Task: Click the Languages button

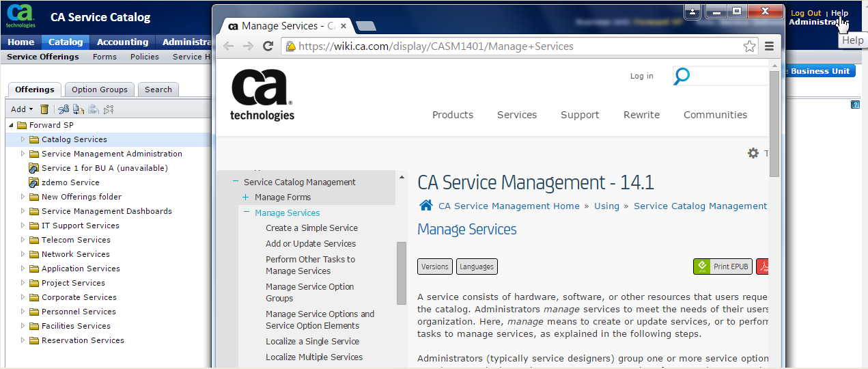Action: (477, 266)
